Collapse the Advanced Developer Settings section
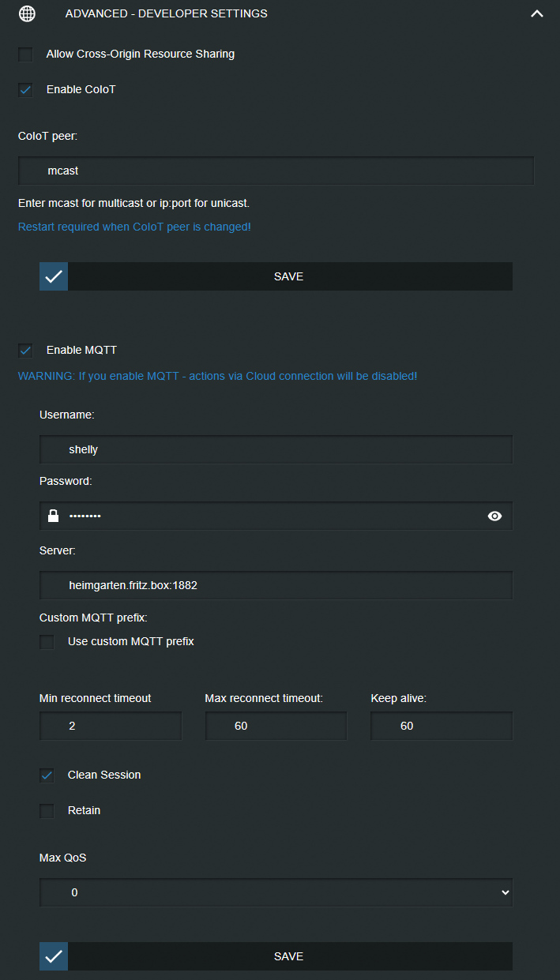 tap(536, 13)
